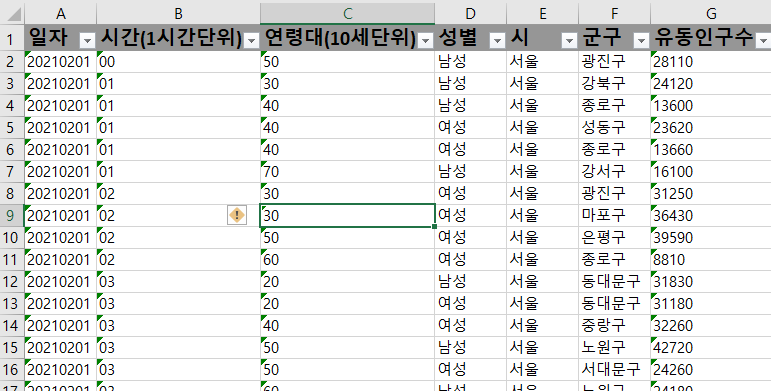This screenshot has width=771, height=391.
Task: Select column F header
Action: click(x=614, y=14)
